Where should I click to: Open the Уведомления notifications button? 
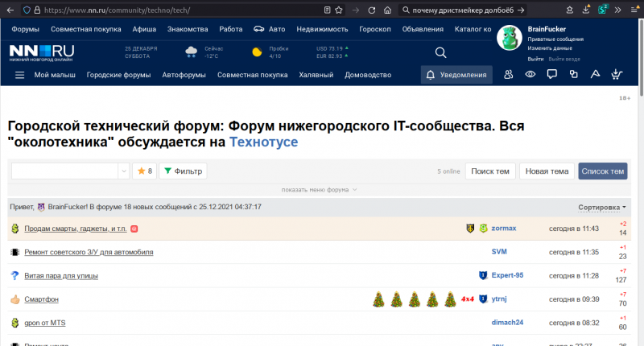tap(456, 75)
